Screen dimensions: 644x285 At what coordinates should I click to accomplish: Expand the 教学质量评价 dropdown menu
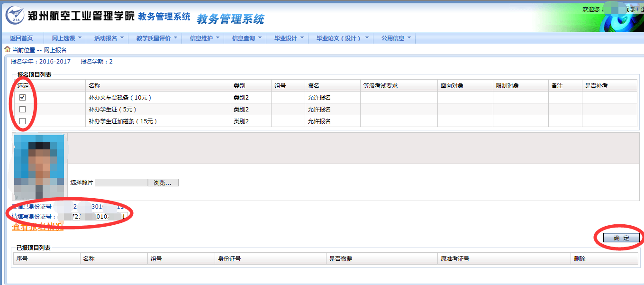(x=156, y=38)
